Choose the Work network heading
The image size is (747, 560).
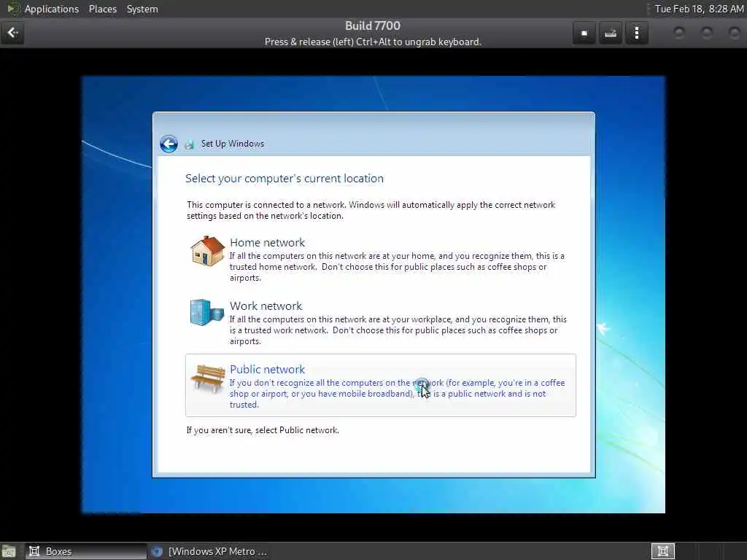[266, 306]
